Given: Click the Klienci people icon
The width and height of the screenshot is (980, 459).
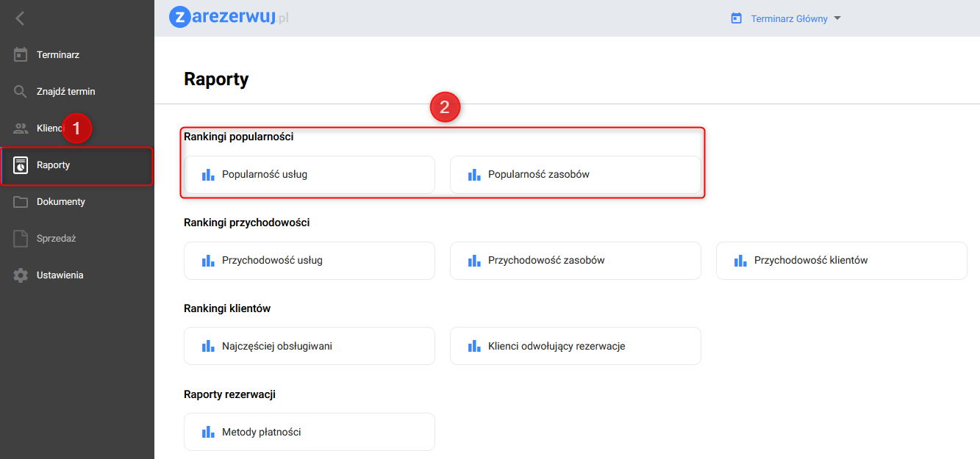Looking at the screenshot, I should (x=21, y=129).
